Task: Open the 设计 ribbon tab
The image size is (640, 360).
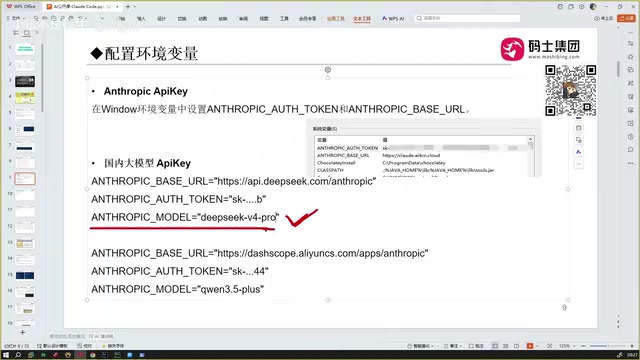Action: (162, 19)
